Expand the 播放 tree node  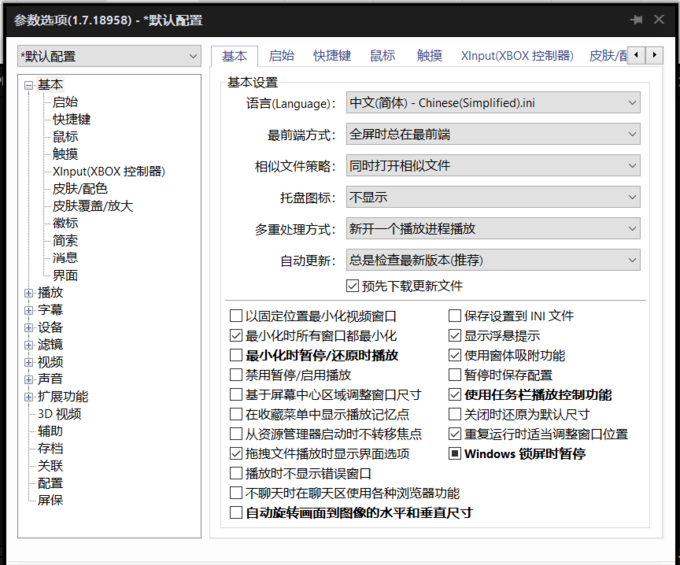point(29,293)
